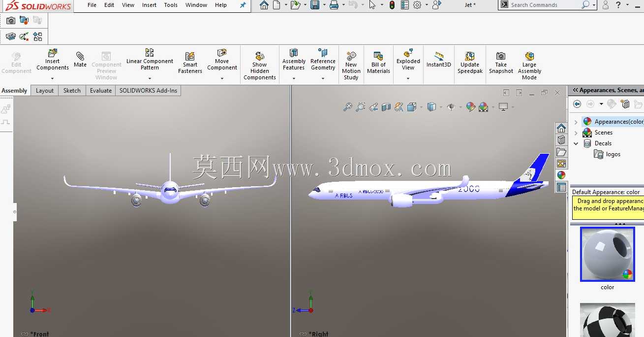Viewport: 644px width, 337px height.
Task: Collapse Decals tree node
Action: coord(576,143)
